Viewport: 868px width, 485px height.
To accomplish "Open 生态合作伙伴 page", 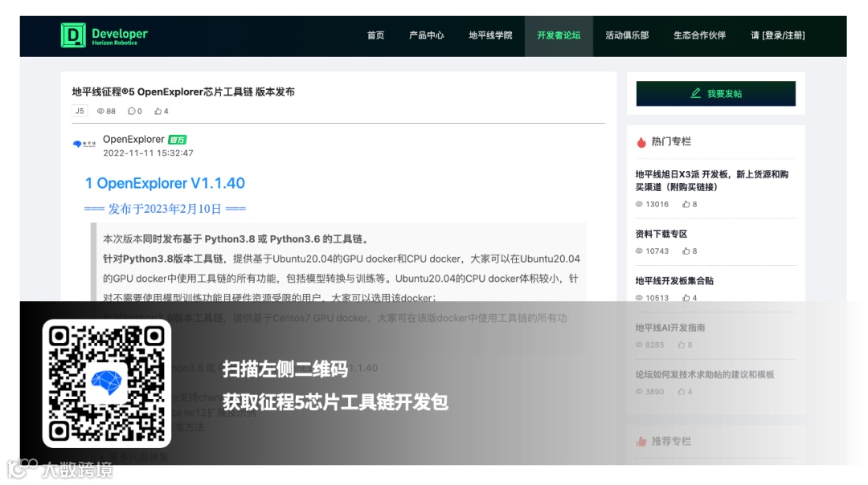I will coord(699,35).
